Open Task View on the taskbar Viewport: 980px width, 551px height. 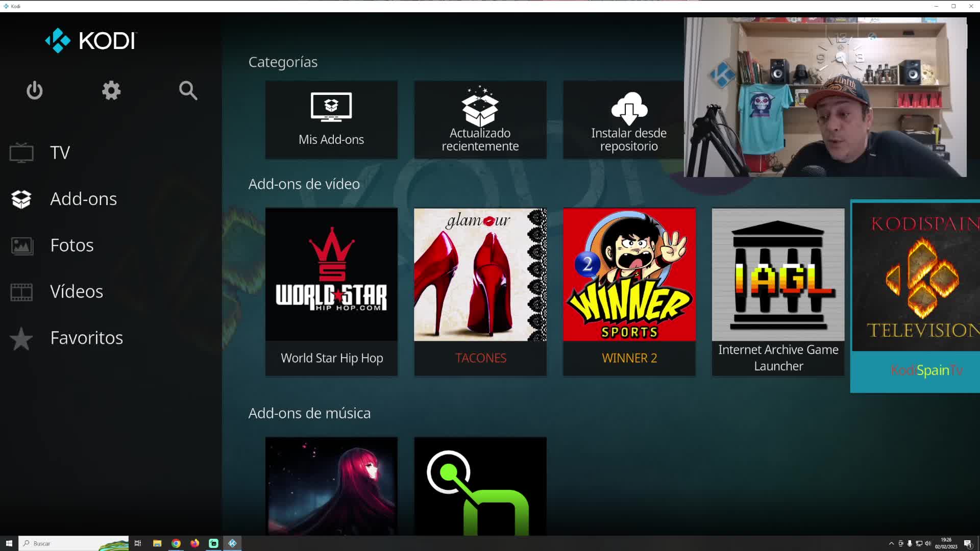[x=137, y=543]
